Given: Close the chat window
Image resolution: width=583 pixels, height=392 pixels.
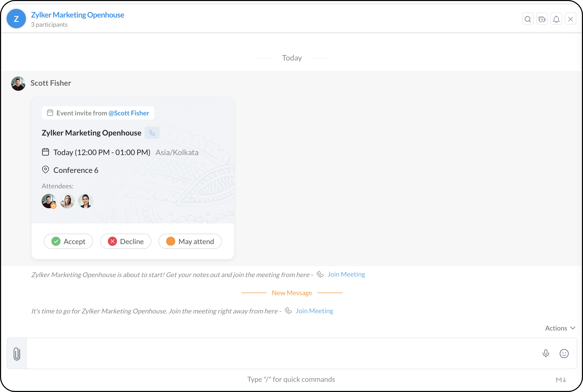Looking at the screenshot, I should [571, 19].
